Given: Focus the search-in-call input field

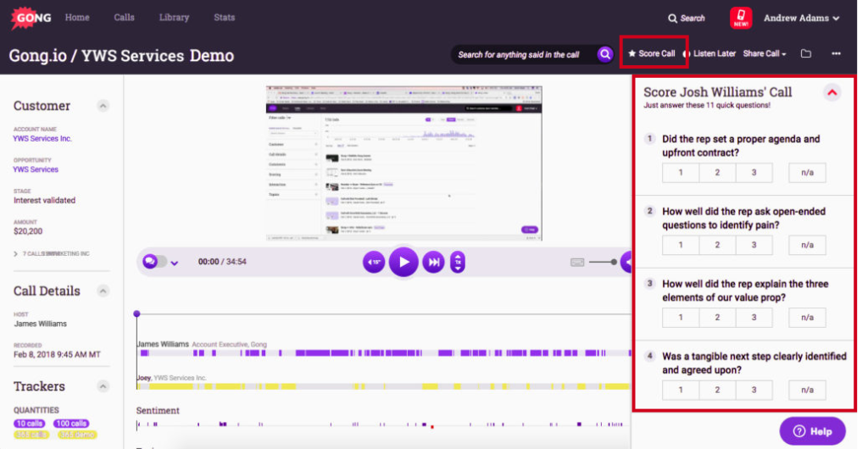Looking at the screenshot, I should tap(523, 54).
